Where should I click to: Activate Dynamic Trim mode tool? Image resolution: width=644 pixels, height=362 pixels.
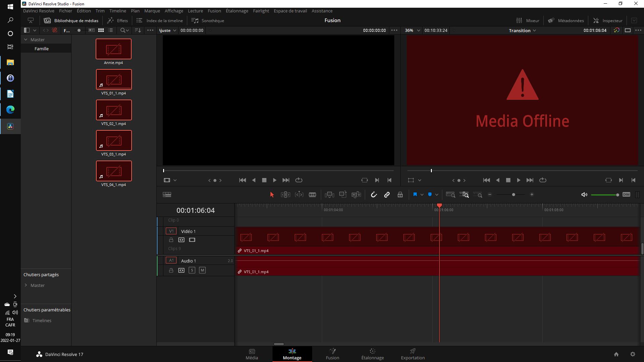(299, 195)
